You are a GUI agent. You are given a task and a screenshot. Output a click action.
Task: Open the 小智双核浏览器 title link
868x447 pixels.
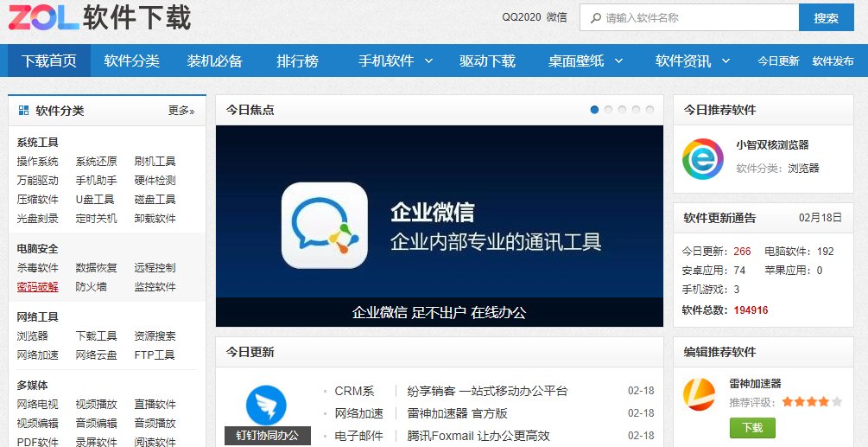click(x=772, y=145)
